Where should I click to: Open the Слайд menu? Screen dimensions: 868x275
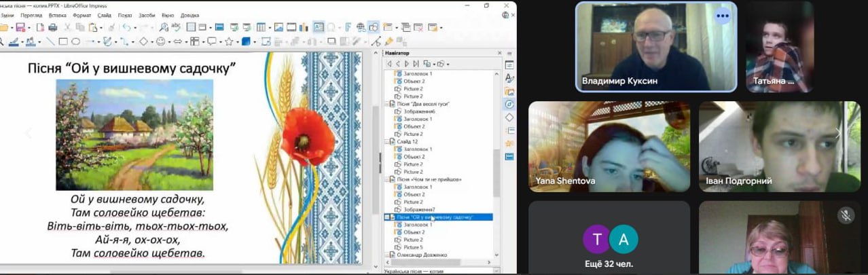(x=104, y=14)
